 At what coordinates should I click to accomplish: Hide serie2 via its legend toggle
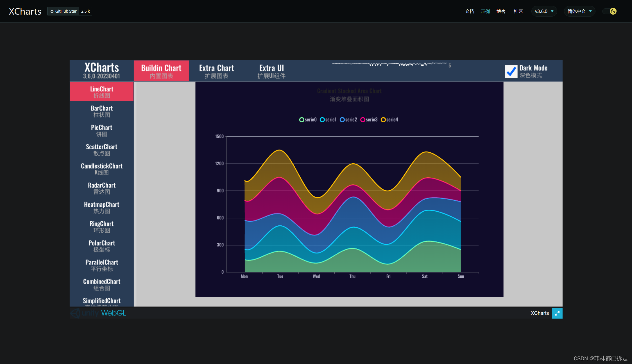point(342,120)
